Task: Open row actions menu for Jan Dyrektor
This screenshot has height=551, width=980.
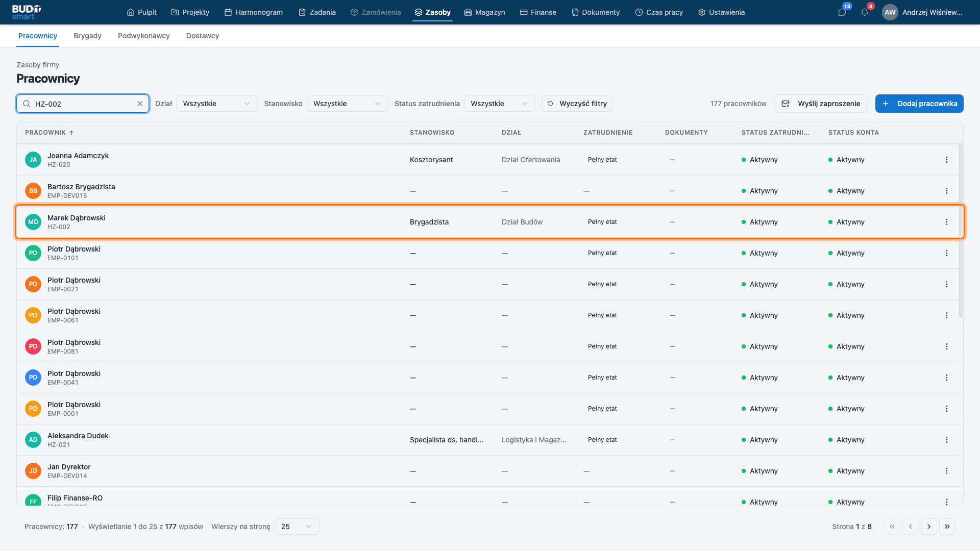Action: [x=947, y=471]
